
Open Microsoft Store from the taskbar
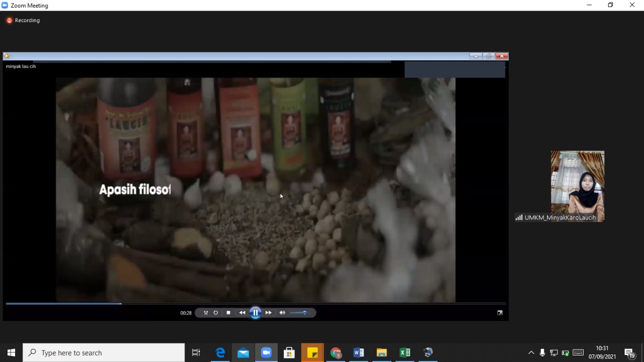(289, 353)
